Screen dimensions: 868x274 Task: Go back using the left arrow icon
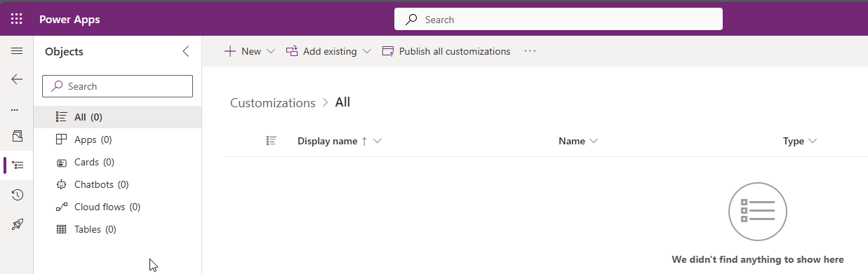(x=17, y=79)
